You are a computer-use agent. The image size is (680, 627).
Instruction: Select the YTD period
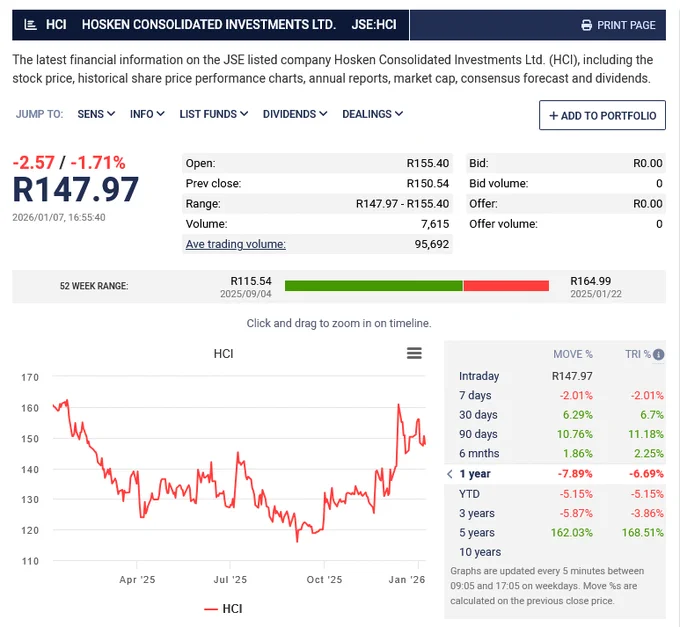(555, 494)
